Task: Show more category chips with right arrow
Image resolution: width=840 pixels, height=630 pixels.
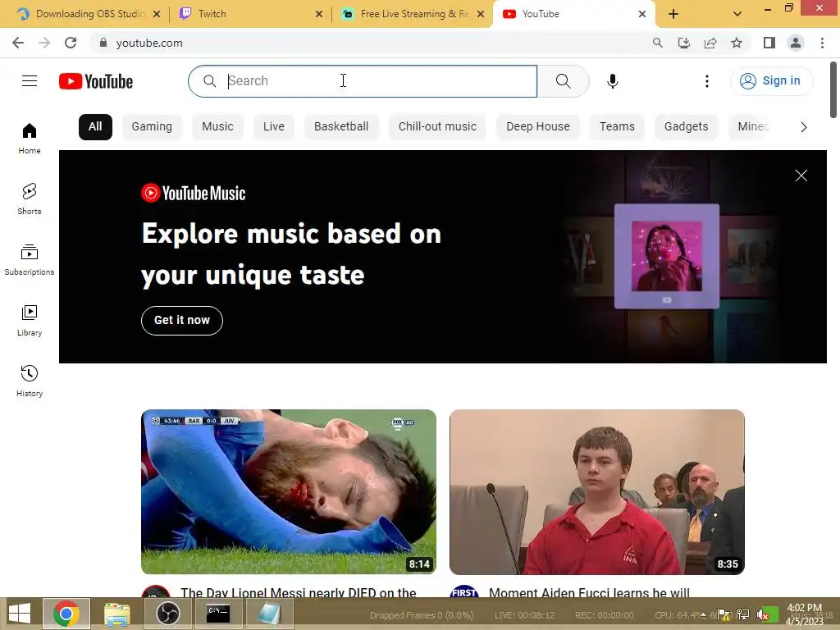Action: (804, 127)
